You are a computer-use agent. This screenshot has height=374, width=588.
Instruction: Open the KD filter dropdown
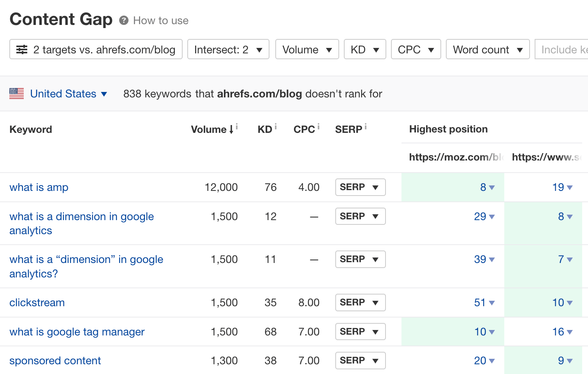(x=364, y=49)
